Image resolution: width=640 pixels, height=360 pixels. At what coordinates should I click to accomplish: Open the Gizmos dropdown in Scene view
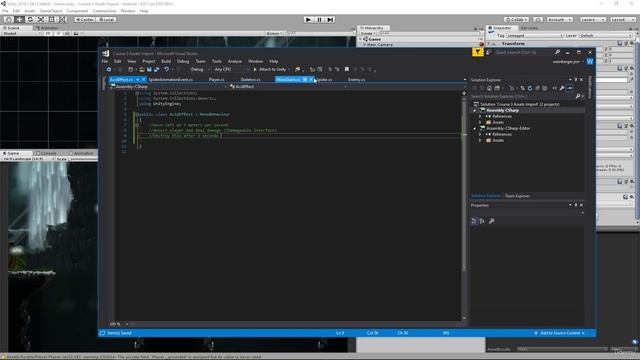click(274, 33)
